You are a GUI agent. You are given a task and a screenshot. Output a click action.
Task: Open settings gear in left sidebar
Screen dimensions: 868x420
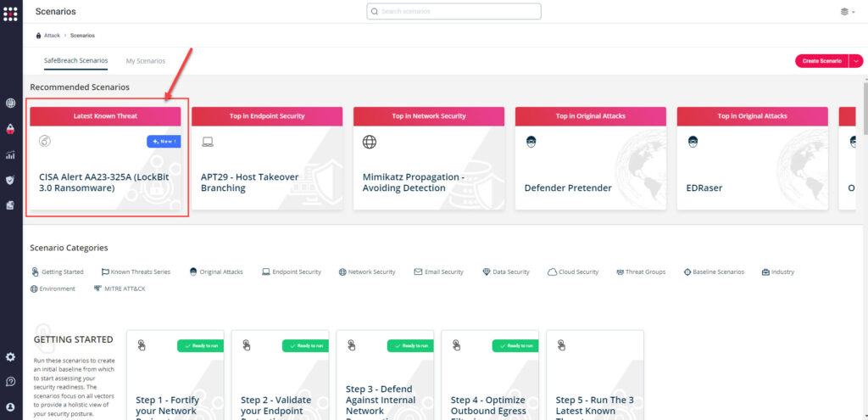pyautogui.click(x=10, y=357)
